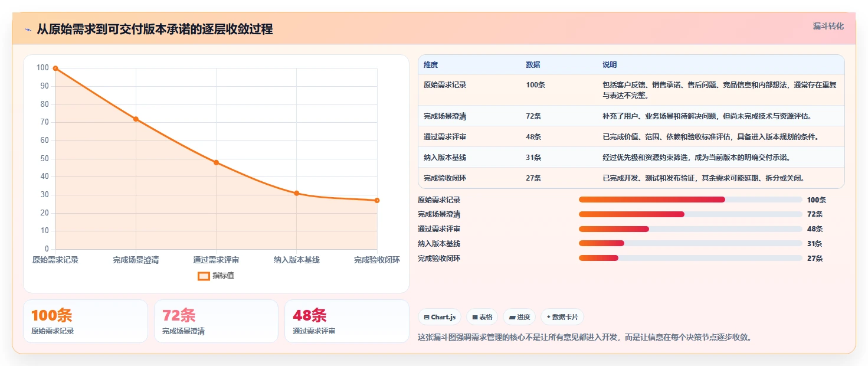Click the 通过需求评审 x-axis label on the chart
This screenshot has height=366, width=868.
[216, 260]
